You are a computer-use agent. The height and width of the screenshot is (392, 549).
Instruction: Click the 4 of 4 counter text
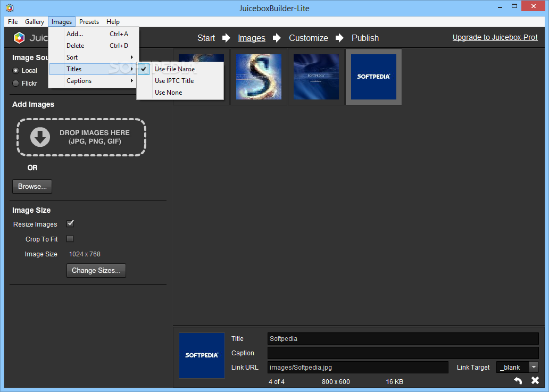coord(277,381)
